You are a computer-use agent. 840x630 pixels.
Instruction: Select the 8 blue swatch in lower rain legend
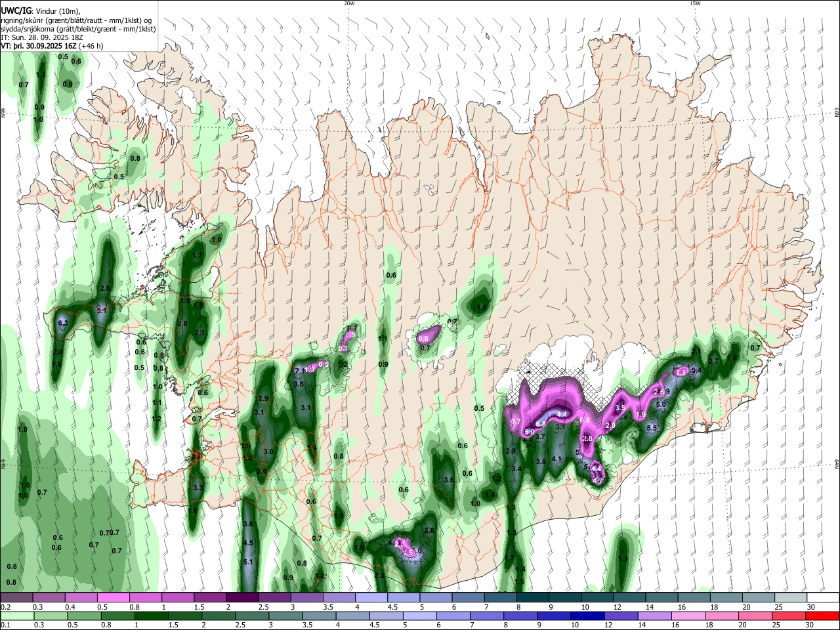521,616
